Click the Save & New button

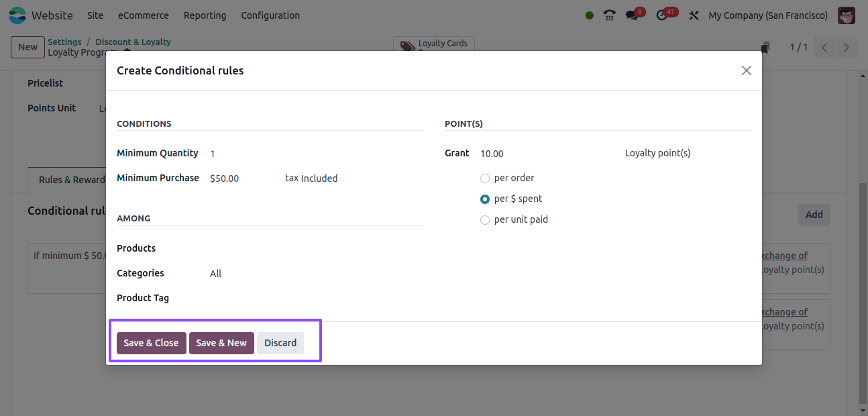(x=221, y=343)
